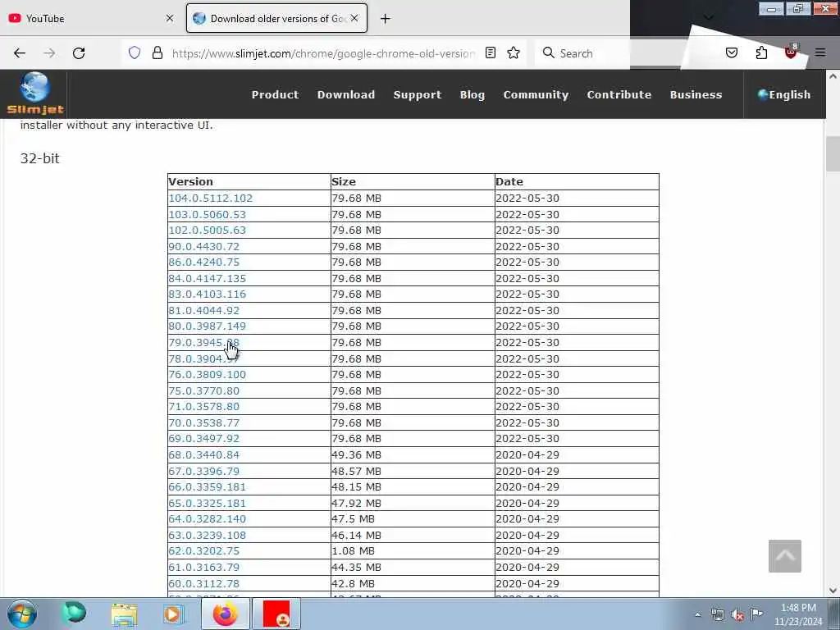
Task: Open the Download menu
Action: coord(346,94)
